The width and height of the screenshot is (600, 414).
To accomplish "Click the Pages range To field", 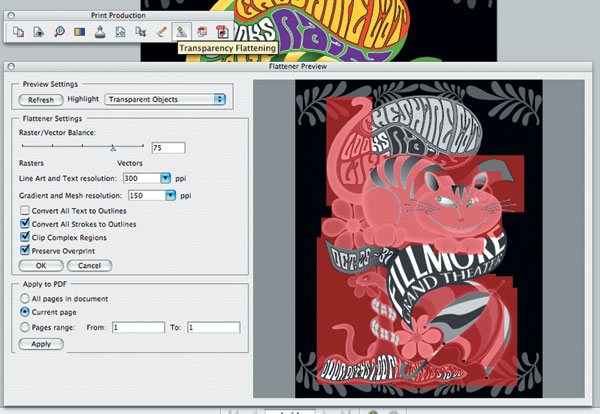I will coord(214,328).
